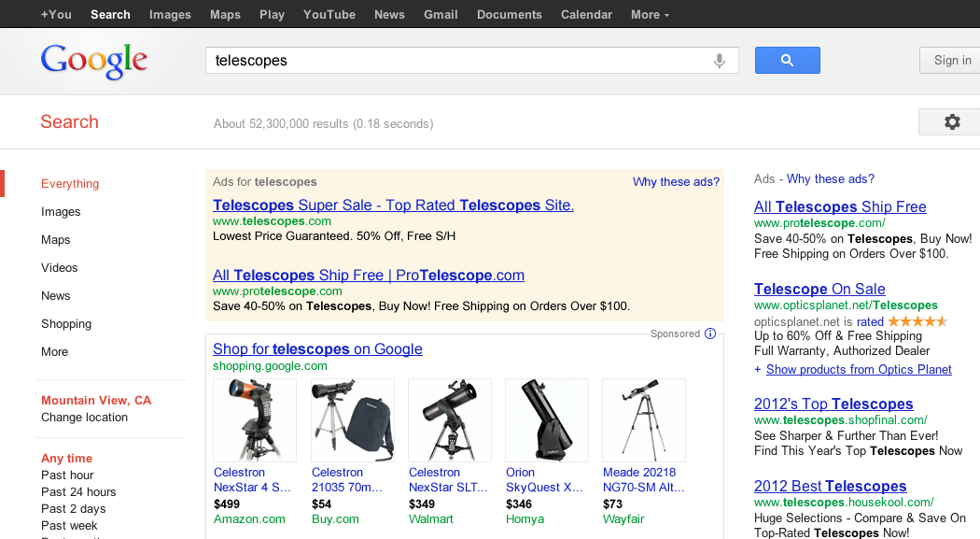This screenshot has width=980, height=539.
Task: Open All Telescopes Ship Free ProTelescope.com ad
Action: pos(369,276)
